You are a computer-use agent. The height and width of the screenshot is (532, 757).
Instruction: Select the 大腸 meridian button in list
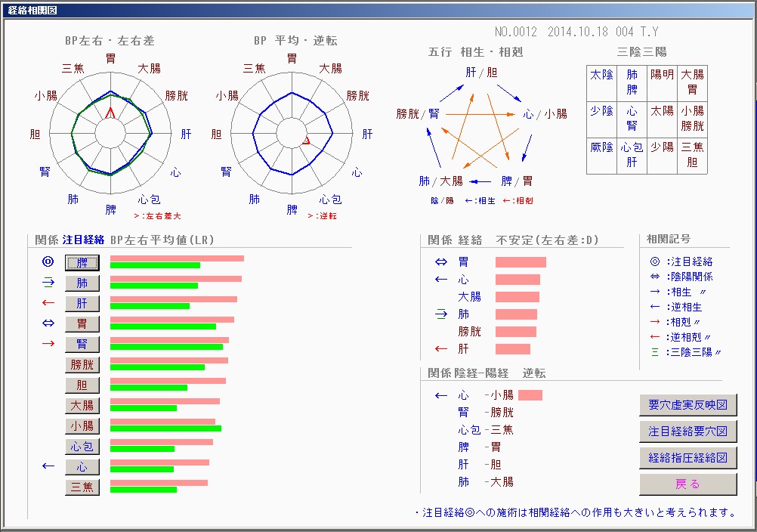pyautogui.click(x=82, y=406)
